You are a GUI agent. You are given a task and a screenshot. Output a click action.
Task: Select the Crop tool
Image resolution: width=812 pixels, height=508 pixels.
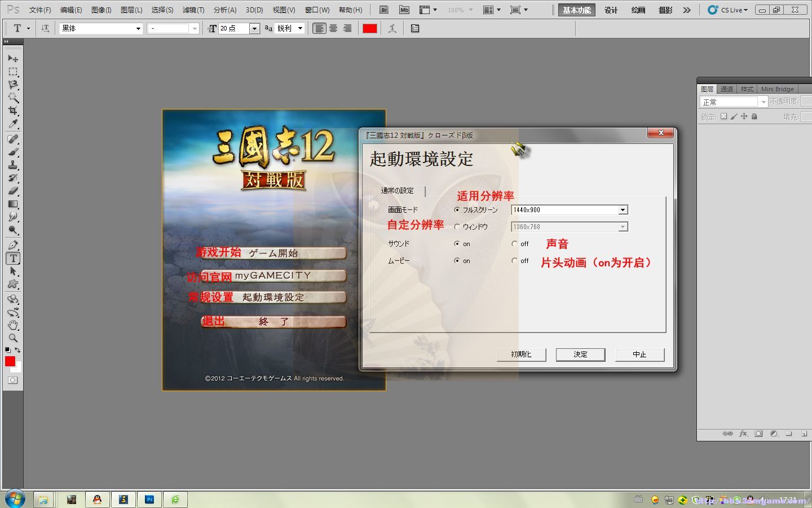(x=13, y=111)
